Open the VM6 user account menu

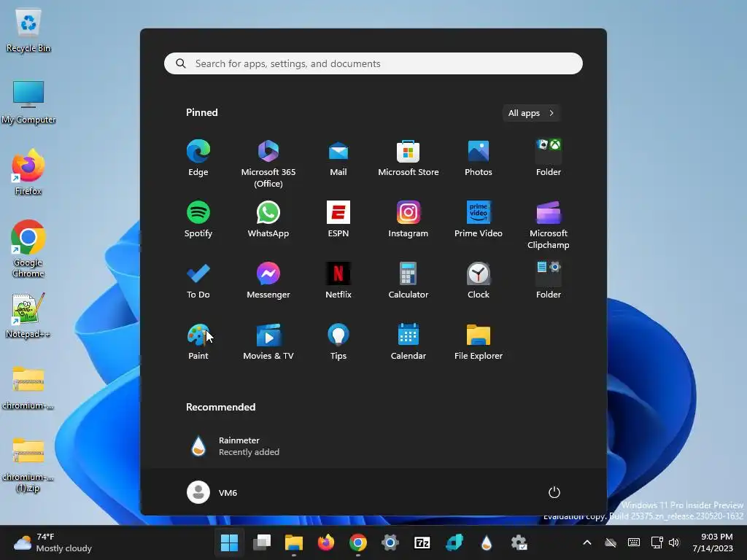pos(212,492)
